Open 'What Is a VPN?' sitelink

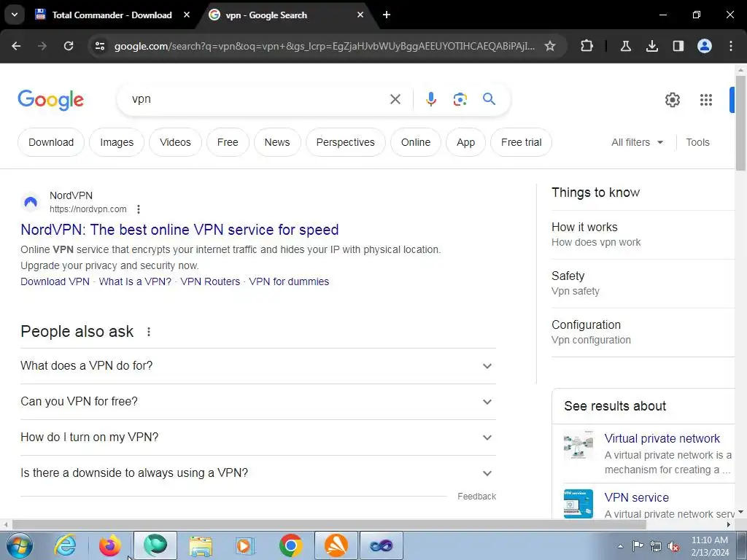click(135, 281)
